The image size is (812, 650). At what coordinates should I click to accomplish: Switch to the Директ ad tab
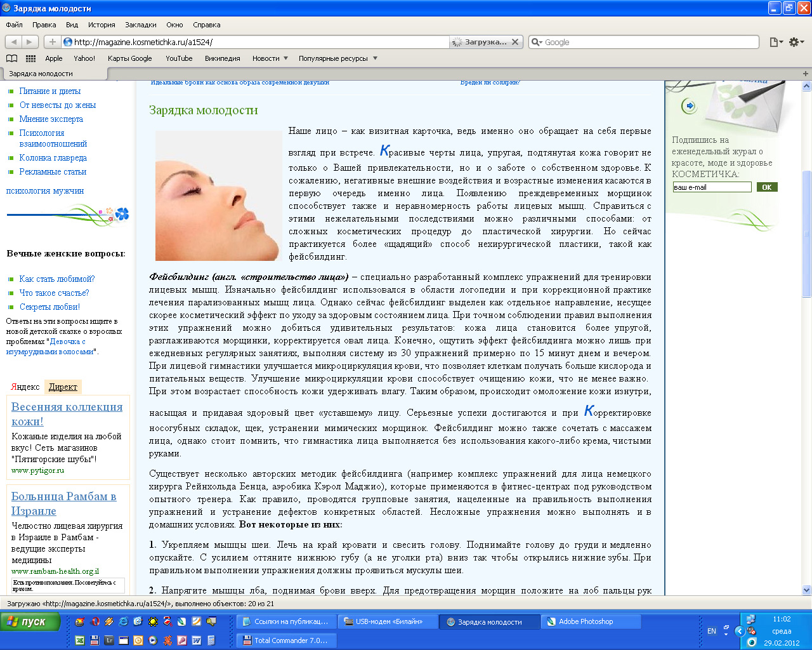[63, 387]
